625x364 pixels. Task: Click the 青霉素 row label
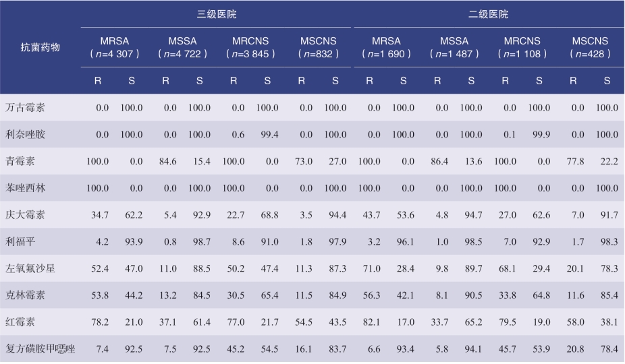click(20, 161)
